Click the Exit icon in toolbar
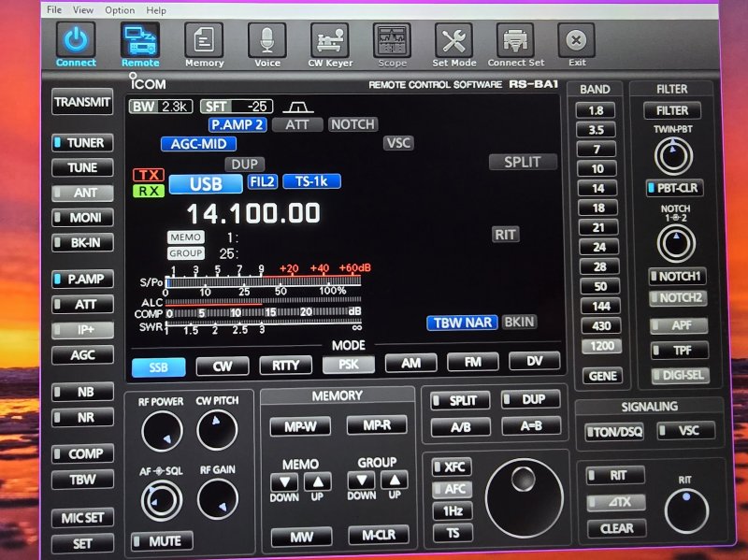748x560 pixels. point(577,40)
